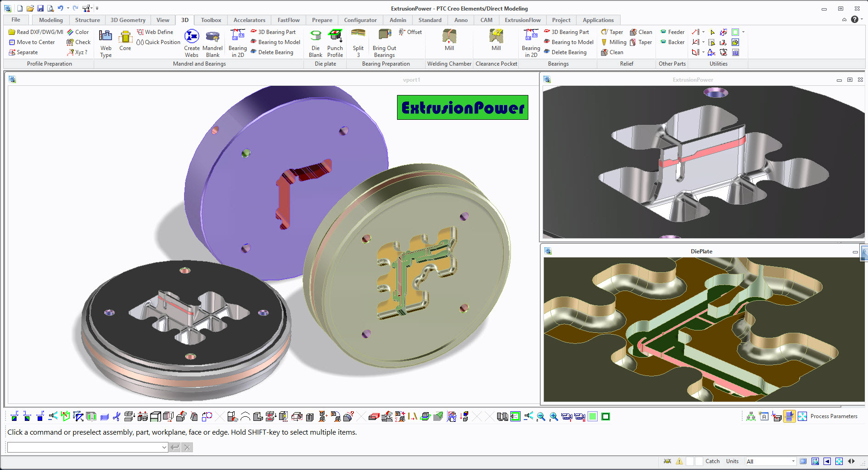Switch to the Configurator tab
Screen dimensions: 868x470
360,20
